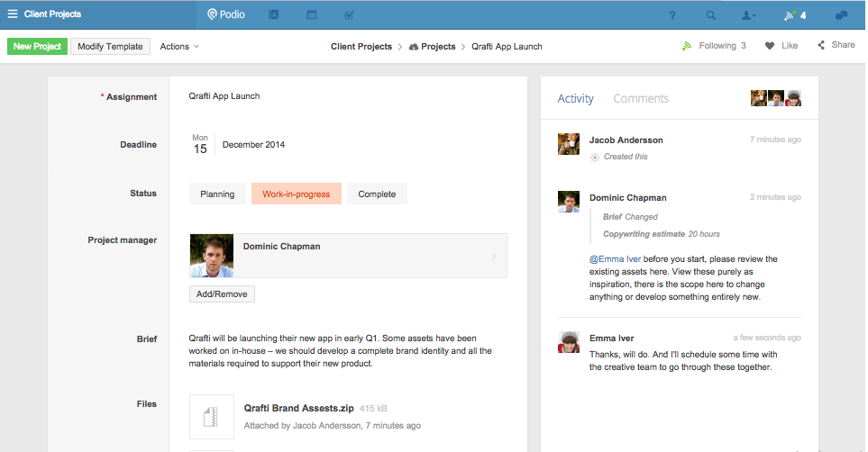Click first follower avatar beside Comments tab
Viewport: 868px width, 452px height.
coord(758,98)
